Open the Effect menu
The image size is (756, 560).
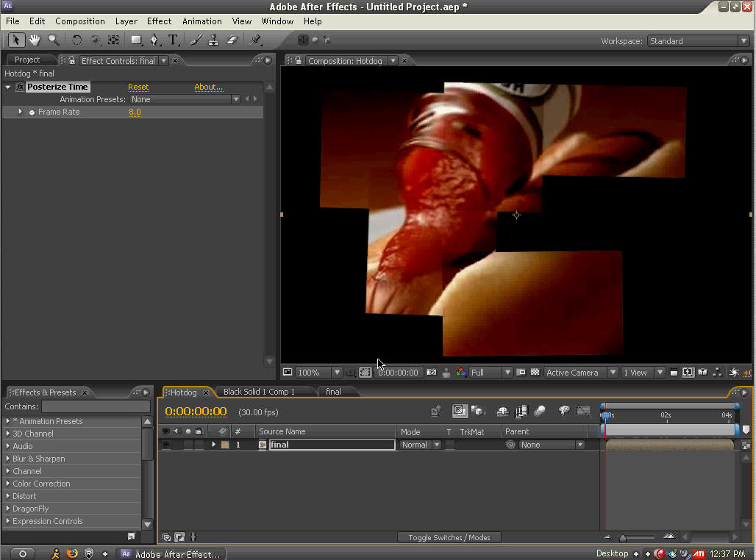point(159,21)
